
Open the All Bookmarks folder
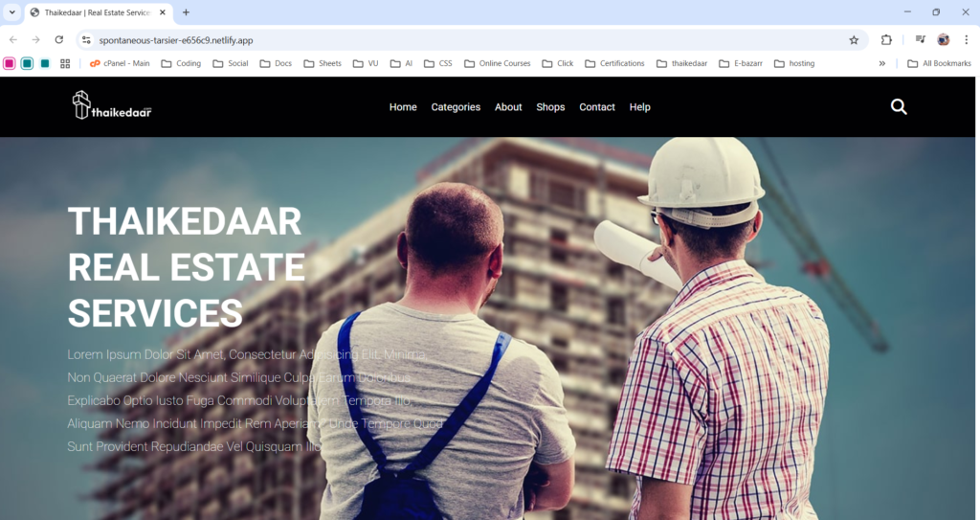coord(939,64)
